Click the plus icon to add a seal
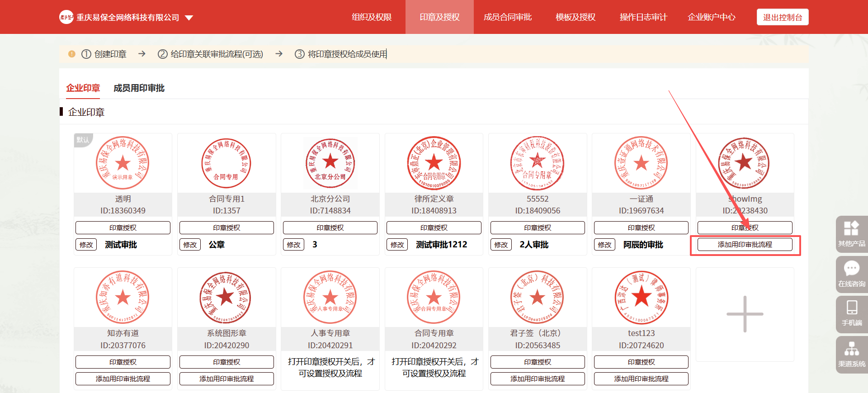 (745, 314)
